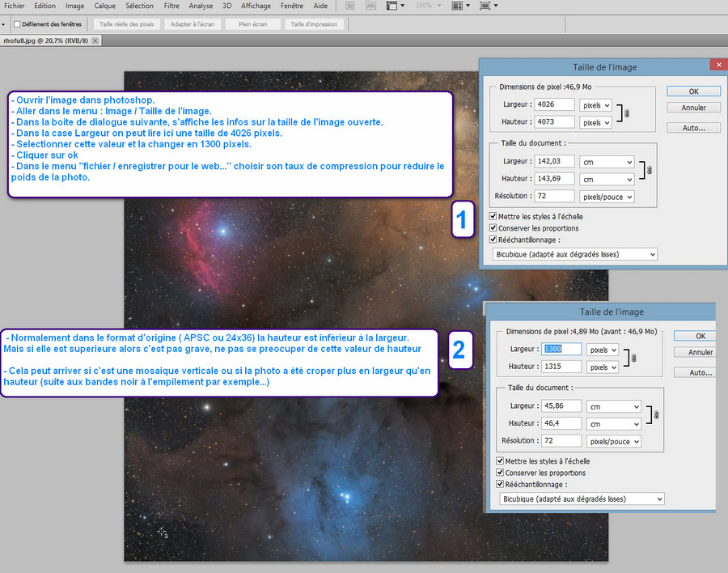Image resolution: width=728 pixels, height=573 pixels.
Task: Open the cm unit dropdown next to 143,69
Action: pyautogui.click(x=607, y=180)
